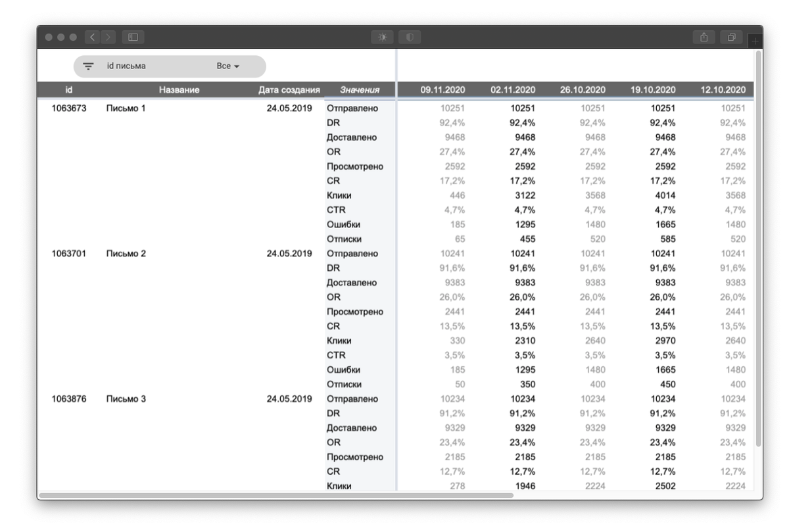The image size is (789, 532).
Task: Click the Письмо 3 name cell
Action: [x=126, y=399]
